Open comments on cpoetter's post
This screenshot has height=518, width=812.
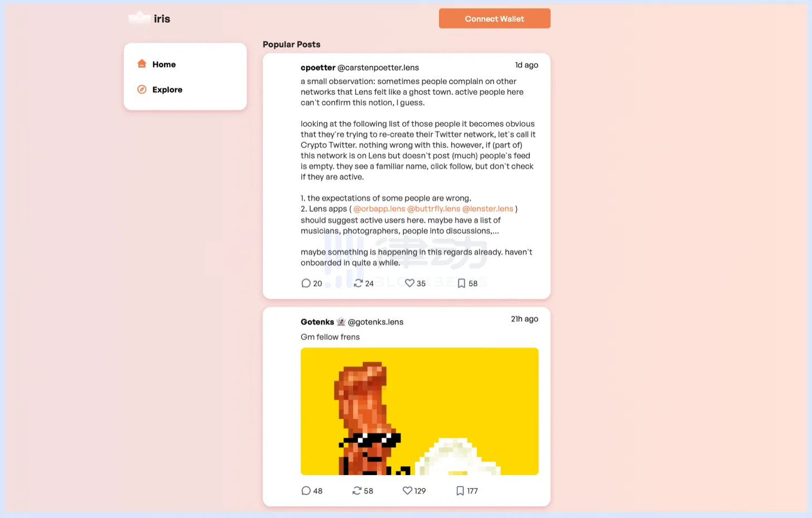pyautogui.click(x=306, y=283)
